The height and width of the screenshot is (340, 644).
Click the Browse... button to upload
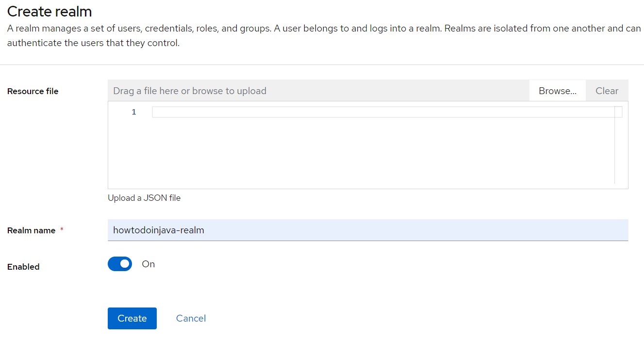click(557, 91)
